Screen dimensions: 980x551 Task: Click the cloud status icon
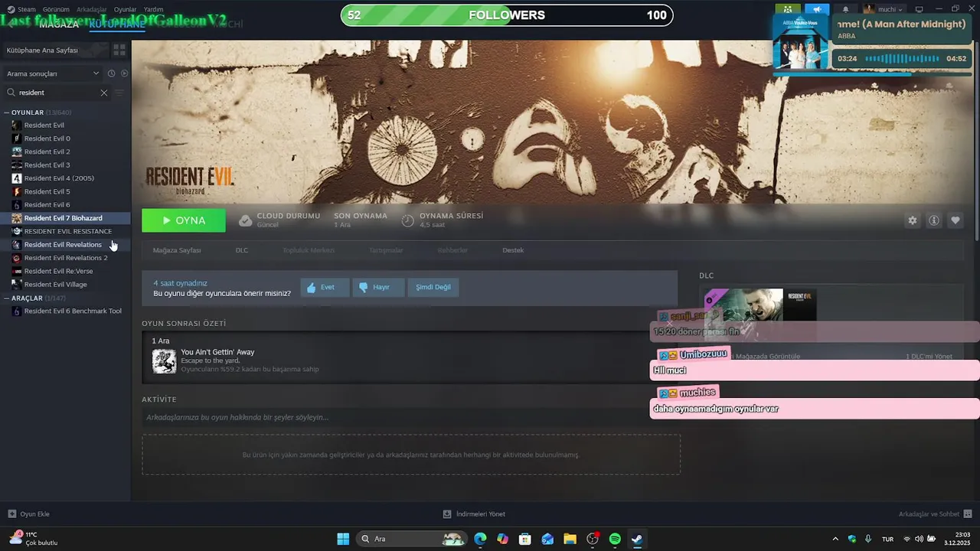(x=245, y=220)
